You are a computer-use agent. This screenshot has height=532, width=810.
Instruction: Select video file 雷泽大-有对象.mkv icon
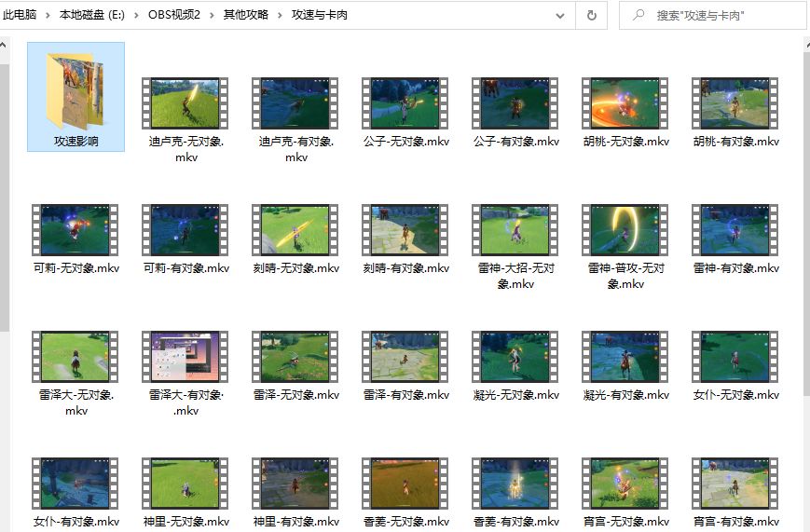click(185, 357)
